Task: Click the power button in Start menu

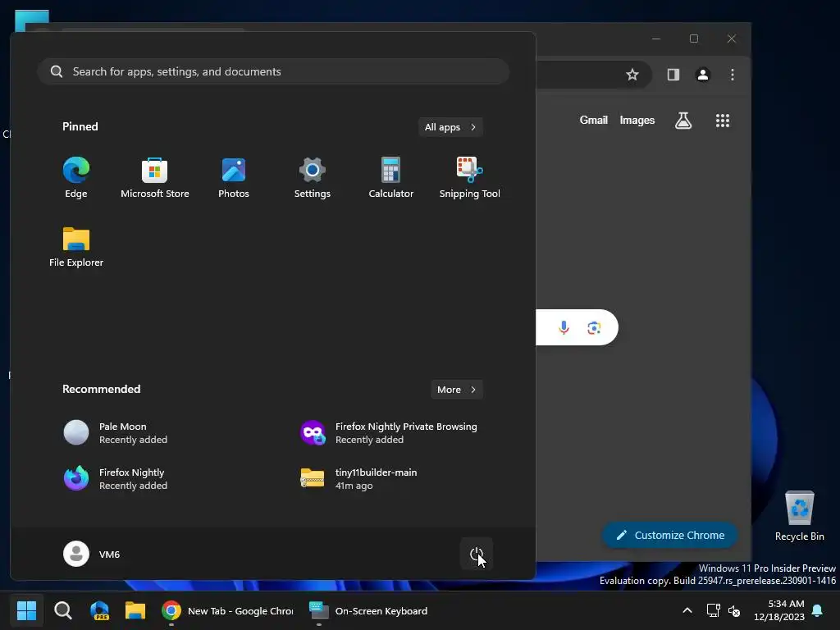Action: click(x=477, y=554)
